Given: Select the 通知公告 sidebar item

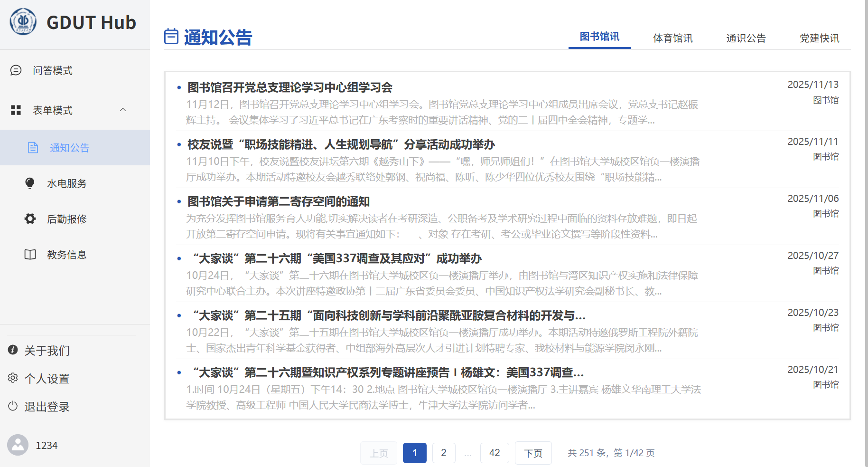Looking at the screenshot, I should (69, 148).
